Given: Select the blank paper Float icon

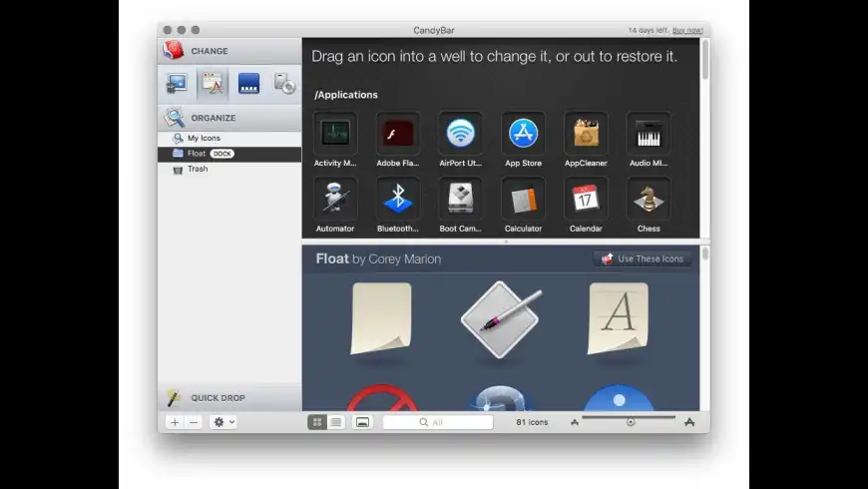Looking at the screenshot, I should pos(381,318).
